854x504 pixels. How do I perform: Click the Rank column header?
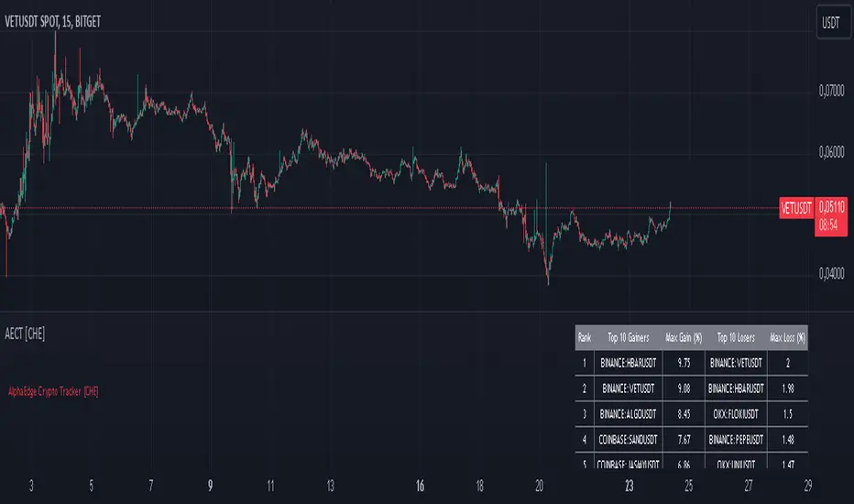point(585,338)
